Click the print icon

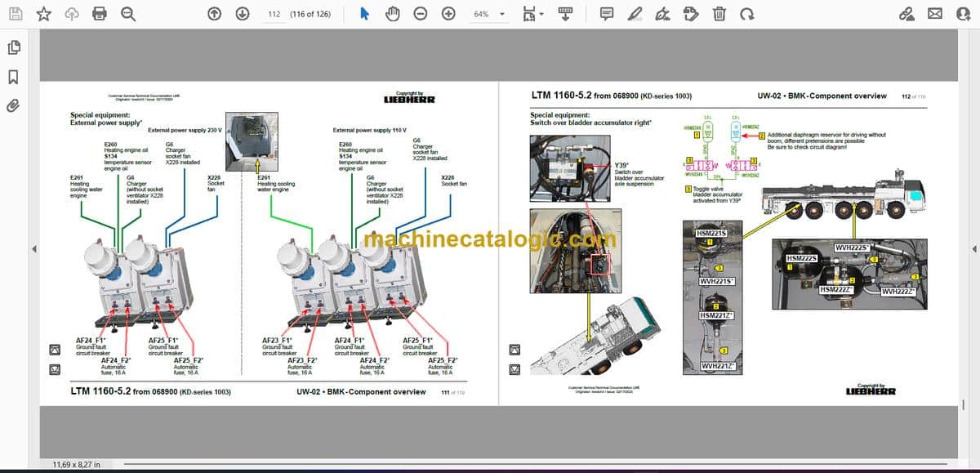[100, 14]
